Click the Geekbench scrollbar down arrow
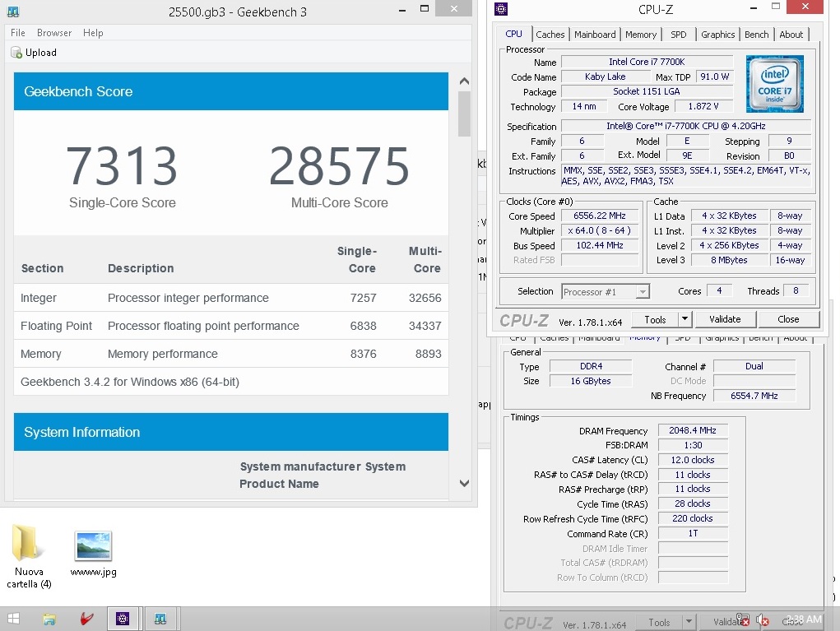This screenshot has height=631, width=840. click(x=464, y=483)
